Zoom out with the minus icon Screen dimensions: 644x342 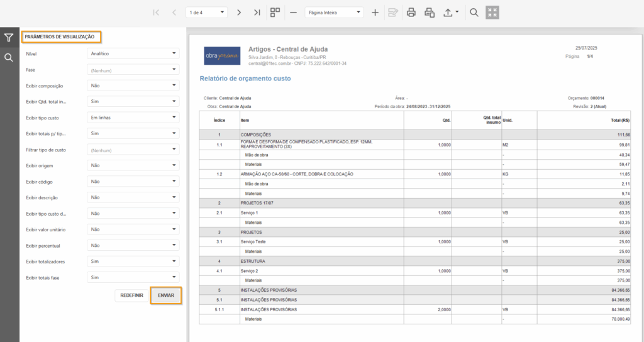[x=293, y=13]
